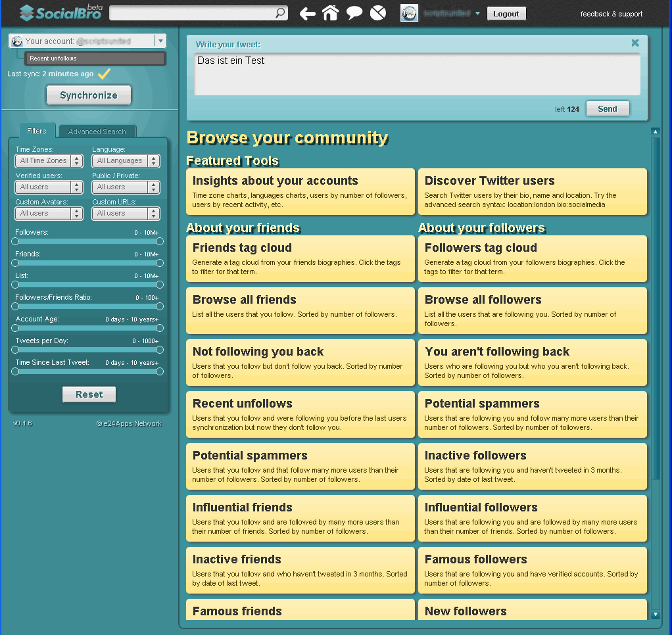This screenshot has height=635, width=672.
Task: Select the Filters tab
Action: pyautogui.click(x=37, y=131)
